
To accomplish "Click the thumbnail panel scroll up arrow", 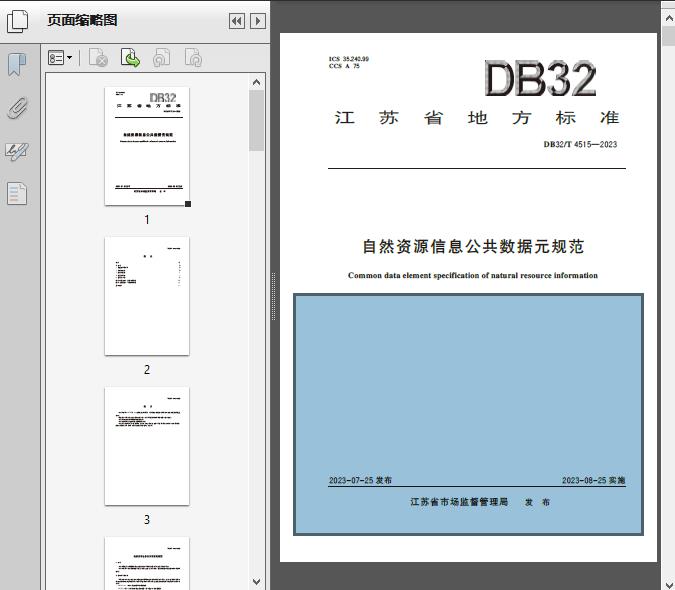I will (257, 82).
